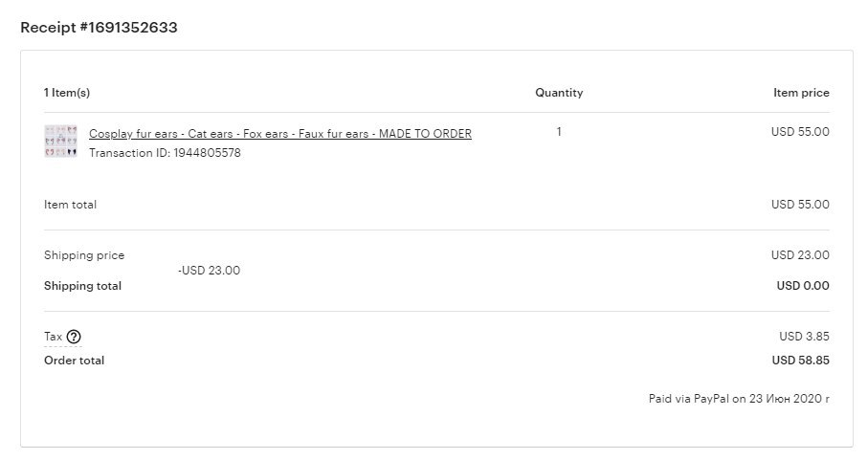Click the Transaction ID 1944805578 text
This screenshot has height=460, width=868.
click(x=165, y=153)
